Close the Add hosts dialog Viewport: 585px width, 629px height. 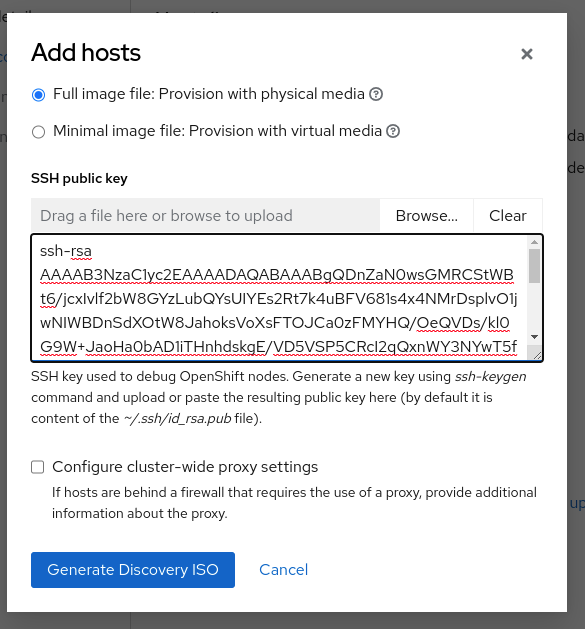pos(526,54)
